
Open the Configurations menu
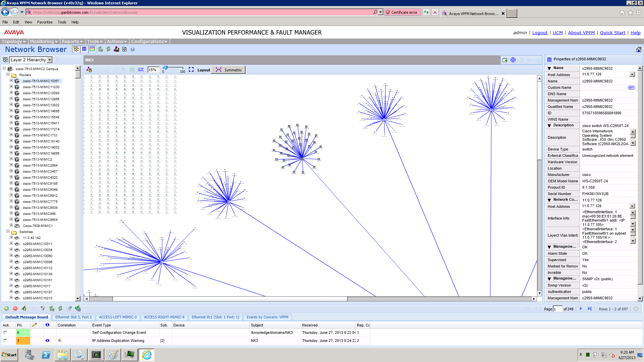(149, 42)
